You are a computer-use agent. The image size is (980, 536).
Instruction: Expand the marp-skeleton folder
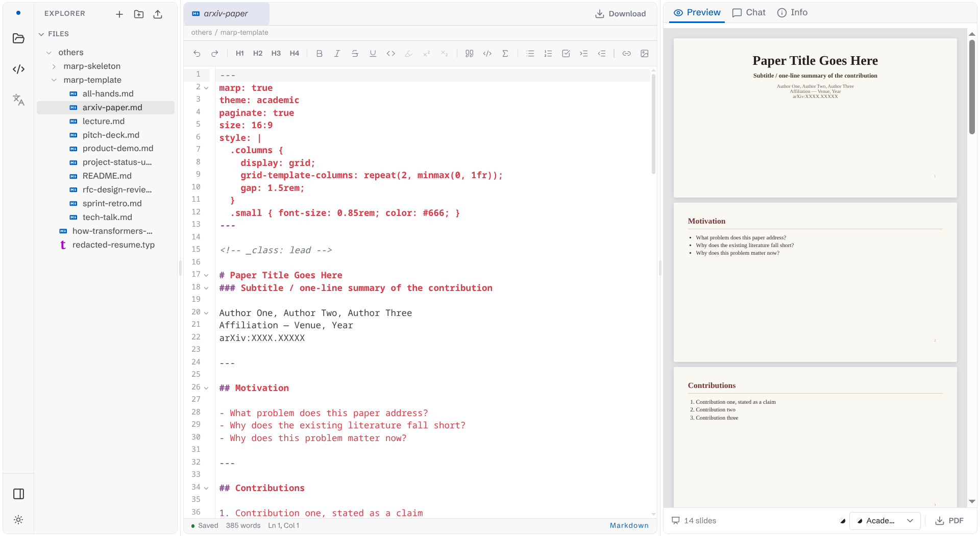pos(54,66)
